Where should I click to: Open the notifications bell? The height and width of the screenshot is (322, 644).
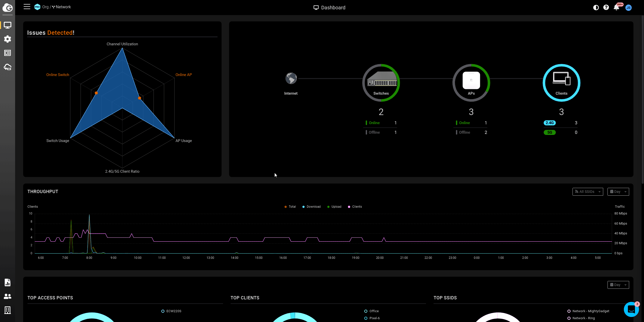[616, 8]
